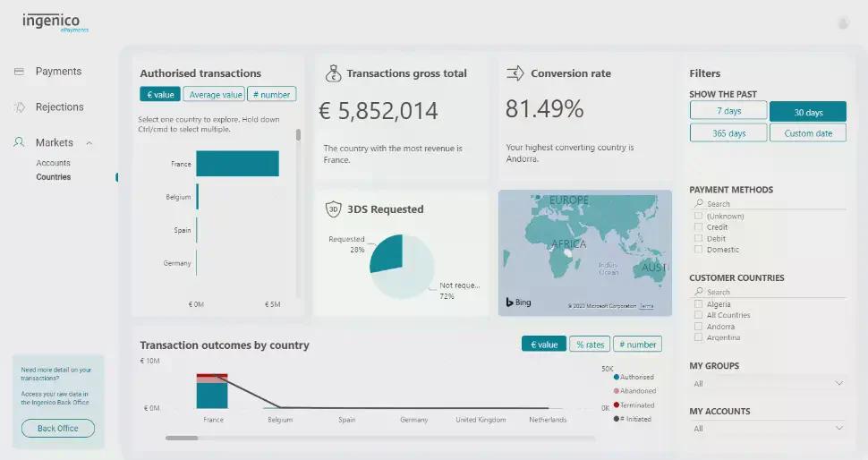This screenshot has width=868, height=460.
Task: Check the Credit payment method box
Action: point(698,227)
